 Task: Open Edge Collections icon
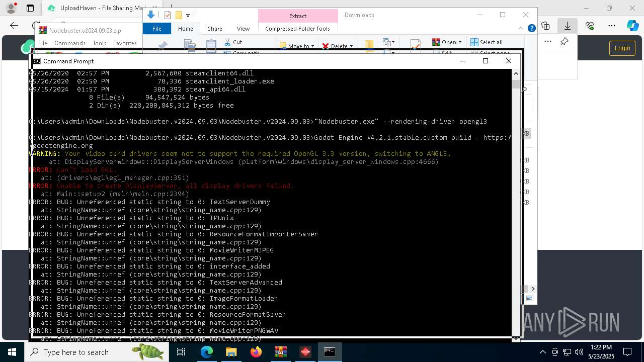pyautogui.click(x=546, y=26)
